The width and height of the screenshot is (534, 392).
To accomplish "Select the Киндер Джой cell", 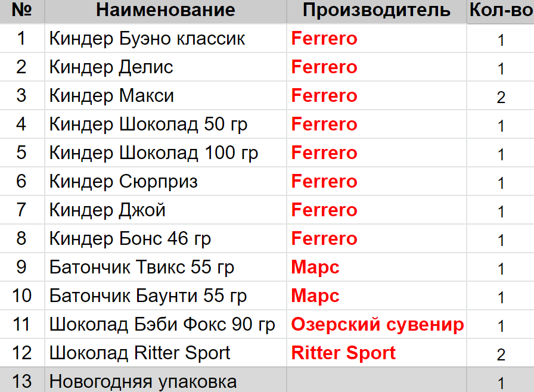I will point(107,210).
